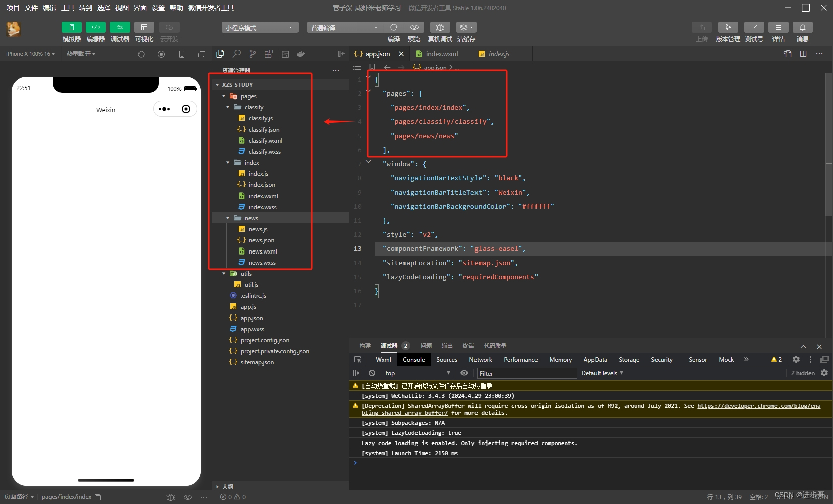Open the search icon in sidebar
Image resolution: width=833 pixels, height=504 pixels.
236,54
